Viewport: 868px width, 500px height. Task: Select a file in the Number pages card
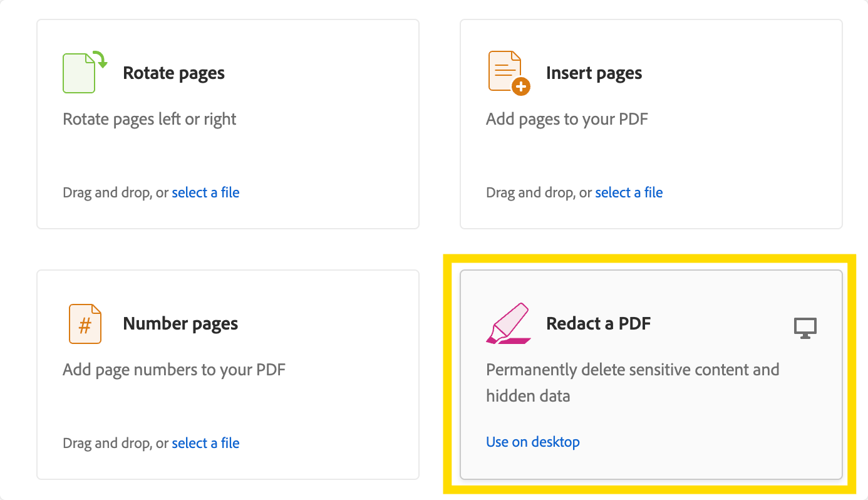(205, 443)
